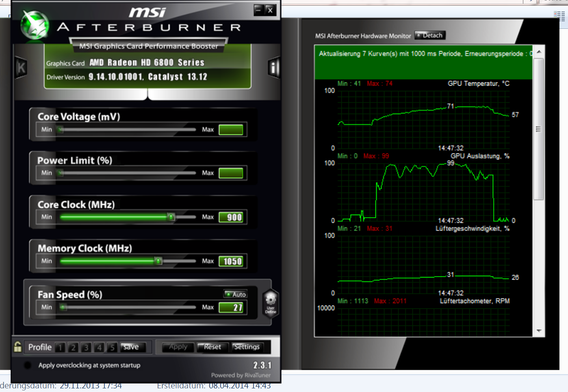Toggle fan speed Auto mode
This screenshot has height=392, width=568.
[x=236, y=294]
